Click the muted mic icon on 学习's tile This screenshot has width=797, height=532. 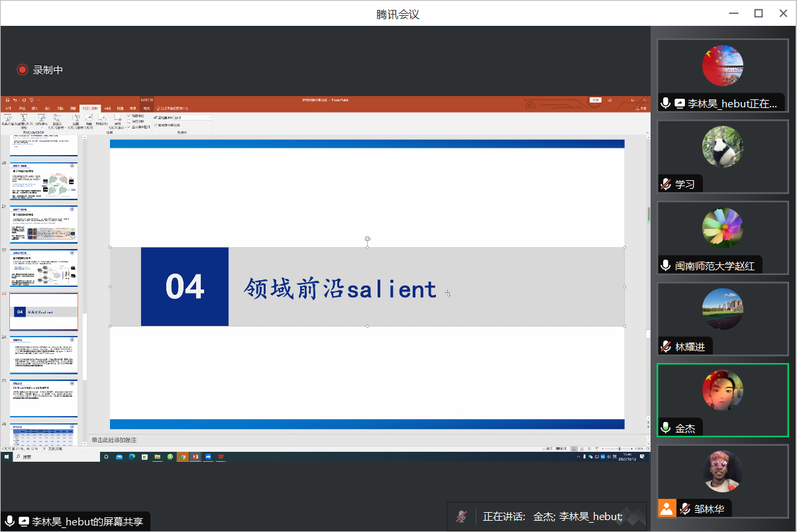pyautogui.click(x=666, y=184)
